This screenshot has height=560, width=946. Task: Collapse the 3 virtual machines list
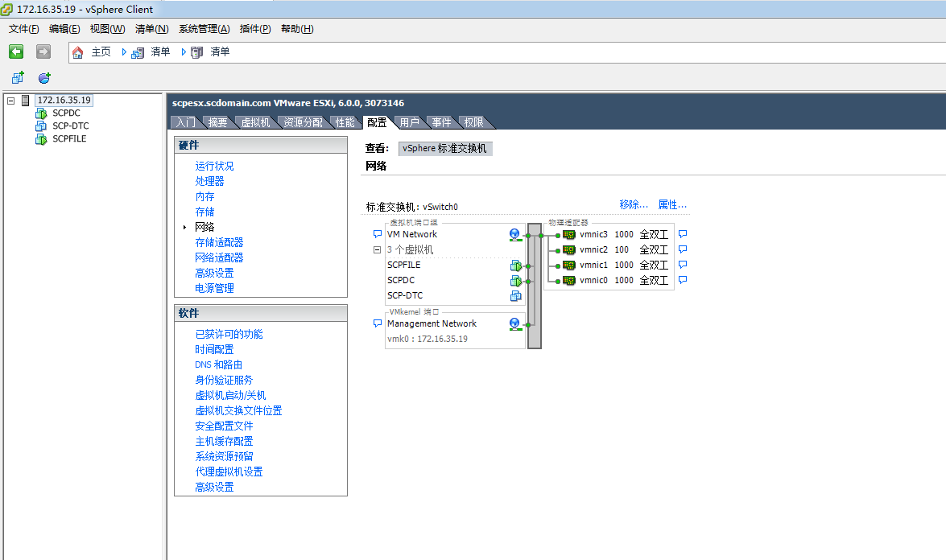click(377, 249)
